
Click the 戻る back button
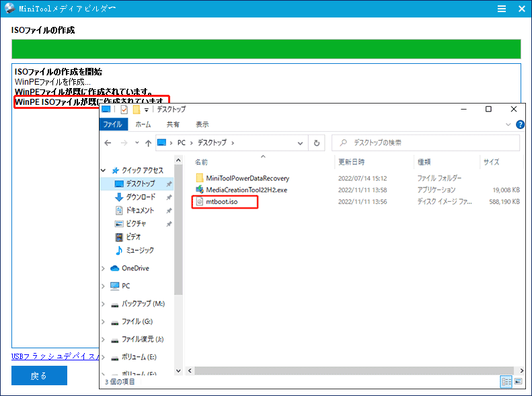click(39, 375)
